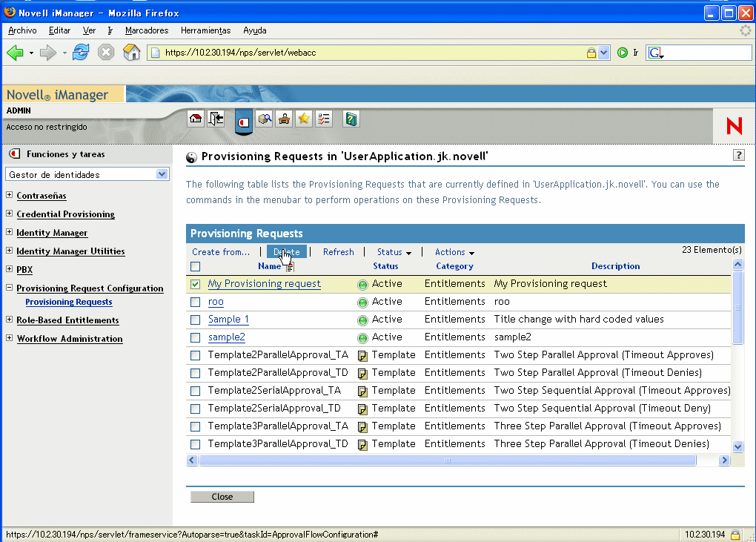Click Create from... command

[x=221, y=251]
